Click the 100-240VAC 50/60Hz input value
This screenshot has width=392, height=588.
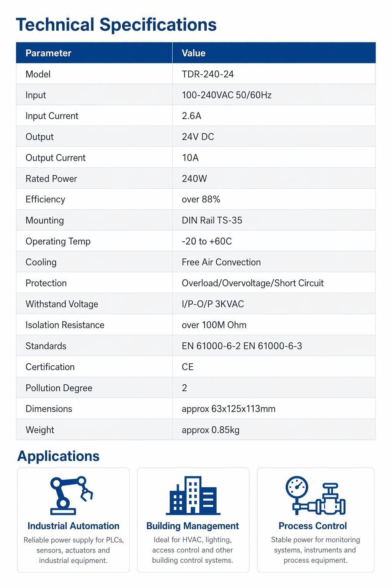click(227, 95)
